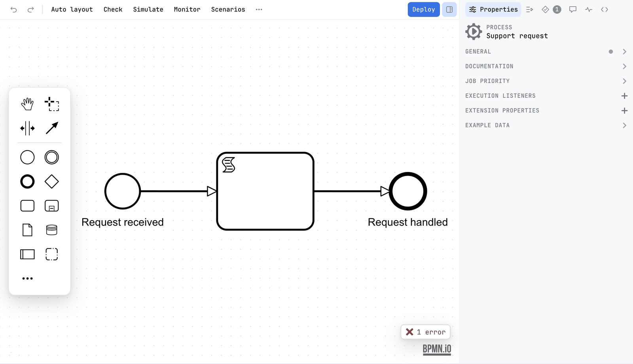Open the 1 error notice

coord(425,332)
